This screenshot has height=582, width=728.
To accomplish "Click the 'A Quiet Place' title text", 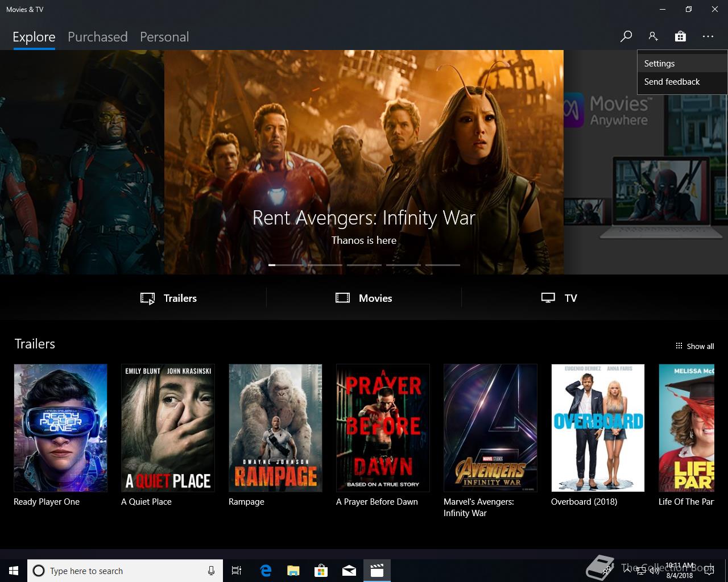I will [146, 502].
